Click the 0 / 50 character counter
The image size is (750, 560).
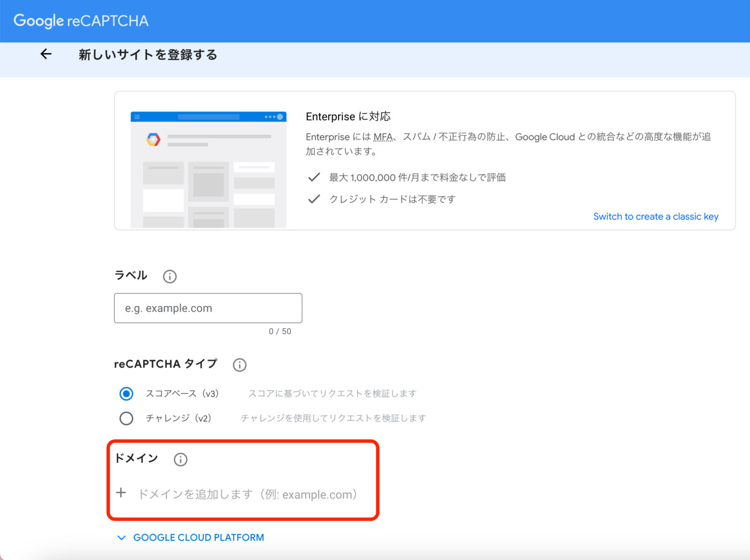[280, 331]
